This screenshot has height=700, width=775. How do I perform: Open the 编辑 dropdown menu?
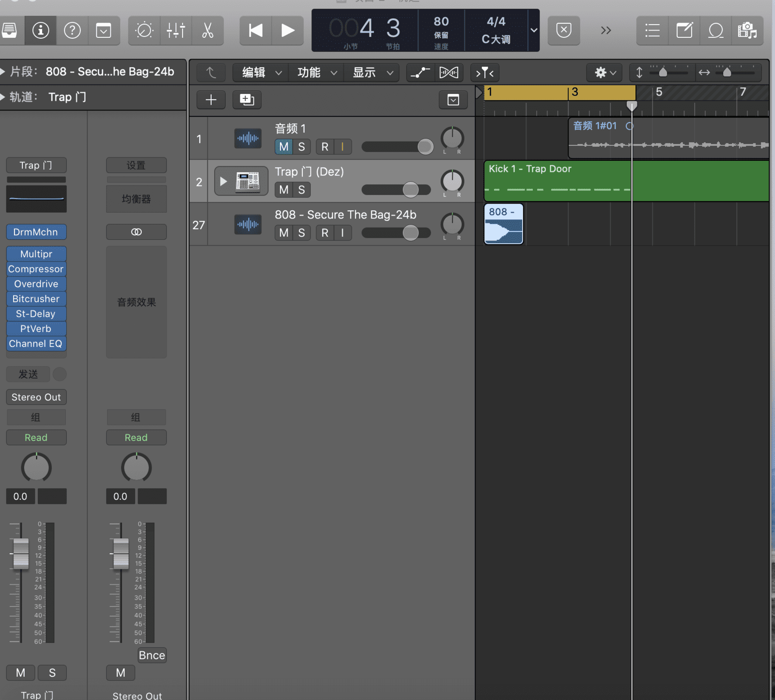point(261,73)
